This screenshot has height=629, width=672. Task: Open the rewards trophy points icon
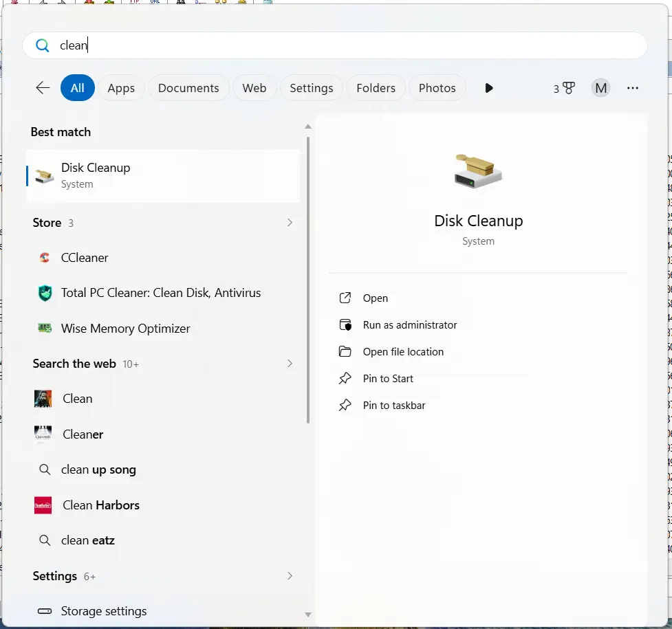tap(563, 88)
